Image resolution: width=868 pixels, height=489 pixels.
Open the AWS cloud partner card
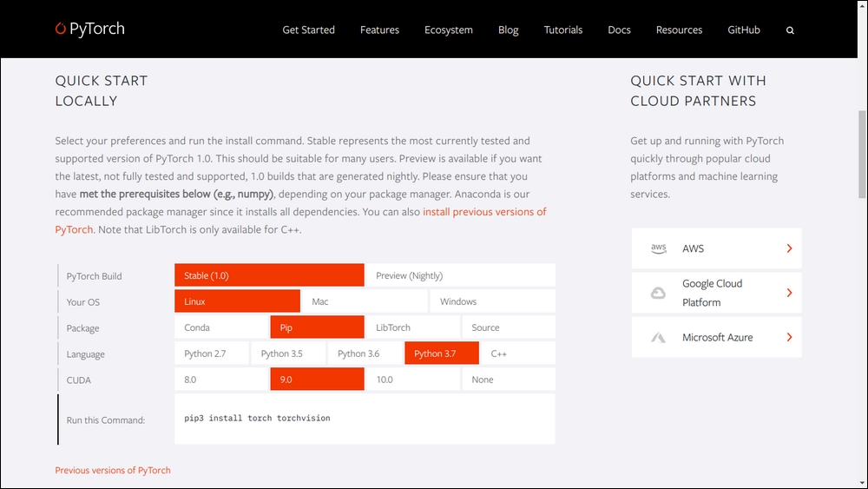716,248
